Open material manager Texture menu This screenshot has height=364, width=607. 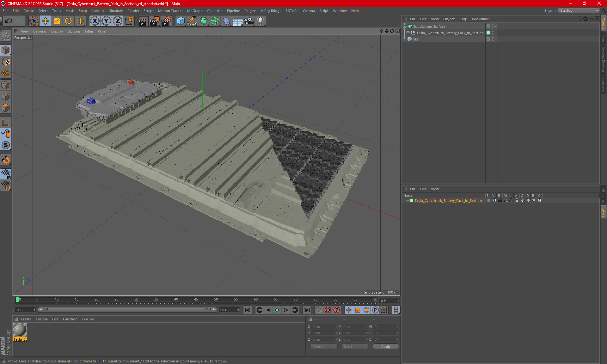88,319
